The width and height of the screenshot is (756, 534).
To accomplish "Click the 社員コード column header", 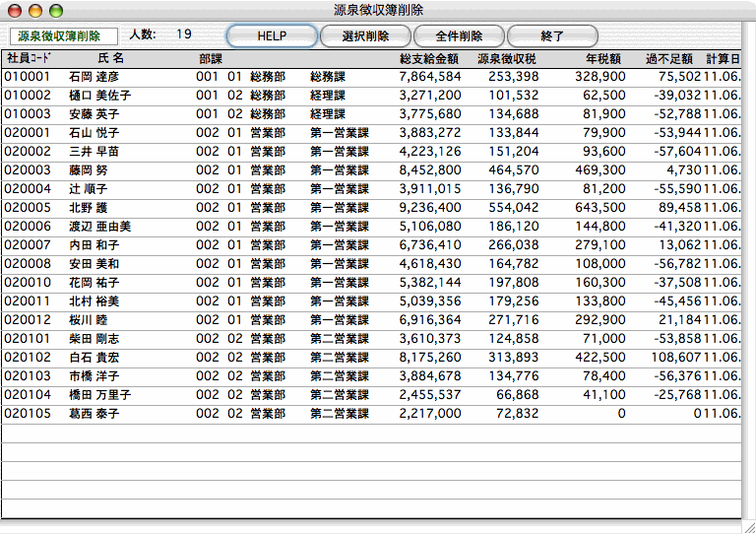I will 29,59.
